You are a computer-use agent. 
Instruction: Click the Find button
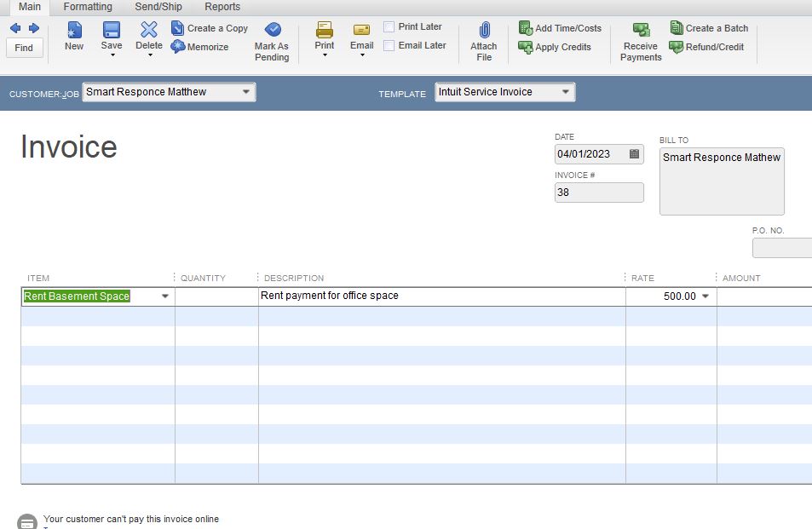(24, 48)
